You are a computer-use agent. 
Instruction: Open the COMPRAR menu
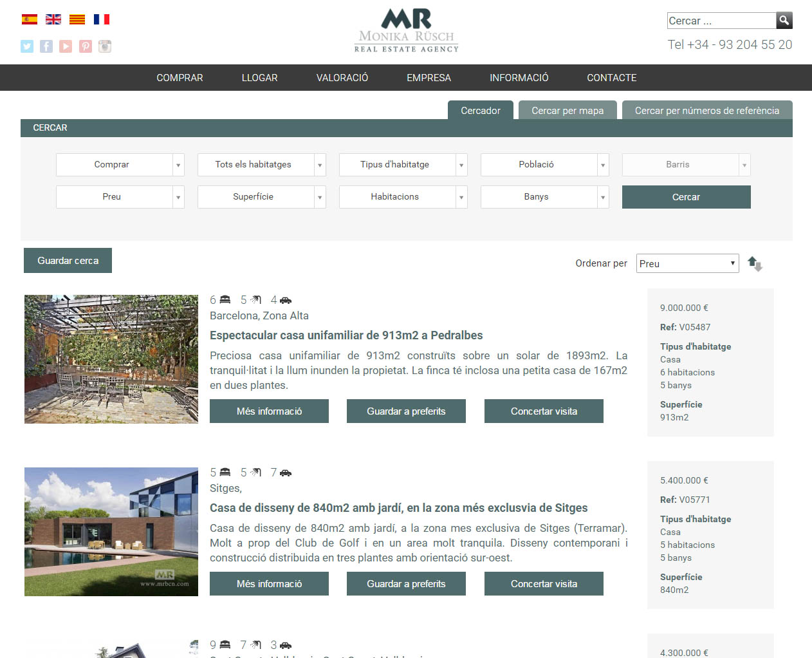coord(180,78)
